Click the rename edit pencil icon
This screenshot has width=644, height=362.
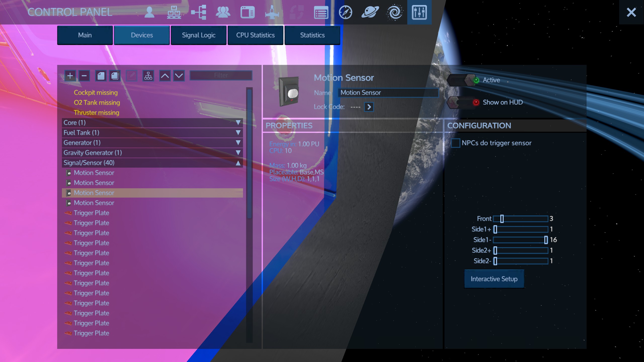tap(131, 76)
